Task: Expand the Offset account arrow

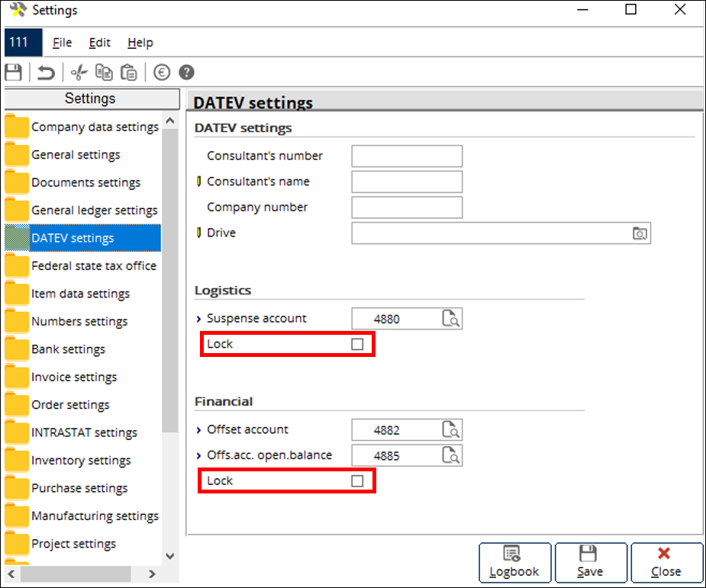Action: coord(198,430)
